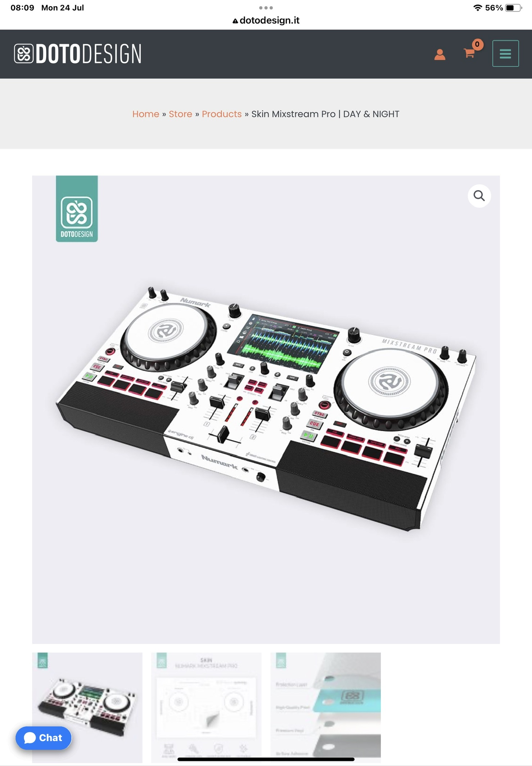Tap the Wi-Fi status icon
Viewport: 532px width, 766px height.
(477, 8)
